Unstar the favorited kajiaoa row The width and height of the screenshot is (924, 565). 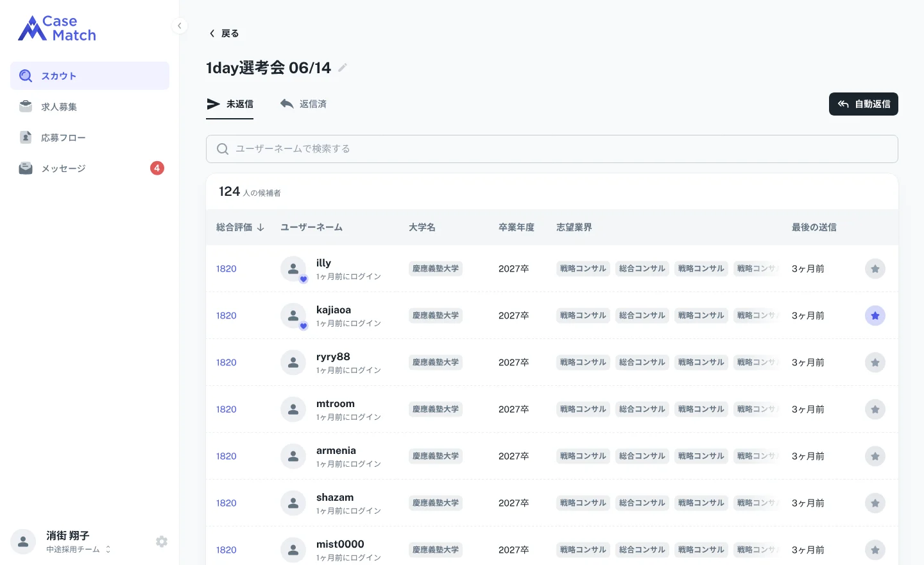tap(875, 315)
